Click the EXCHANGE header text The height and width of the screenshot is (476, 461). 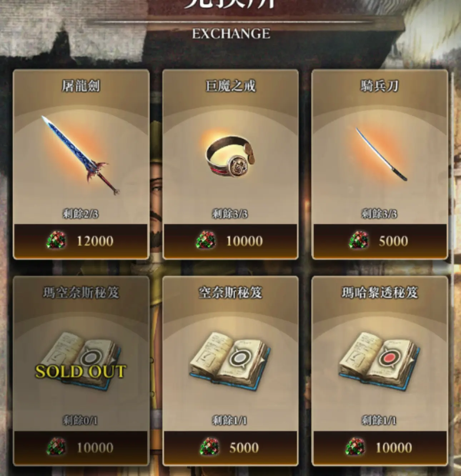[231, 34]
